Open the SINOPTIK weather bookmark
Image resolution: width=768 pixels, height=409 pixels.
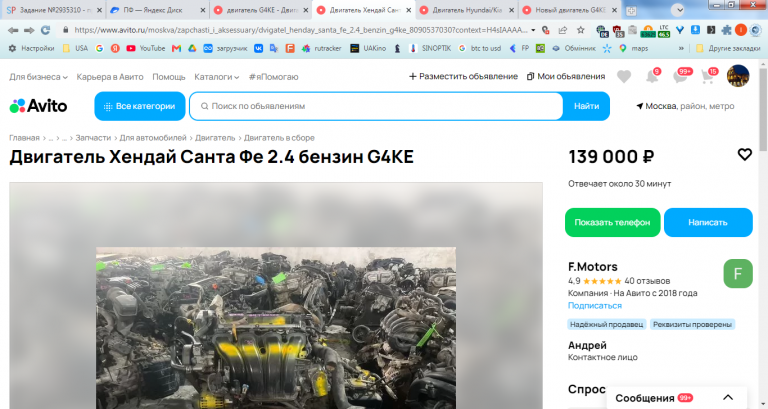tap(430, 48)
